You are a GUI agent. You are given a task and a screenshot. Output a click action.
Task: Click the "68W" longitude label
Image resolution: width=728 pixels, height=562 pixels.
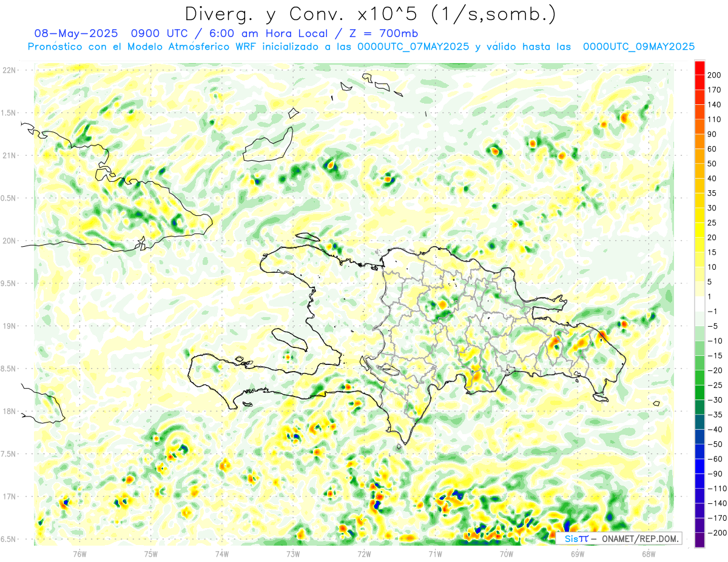[649, 554]
